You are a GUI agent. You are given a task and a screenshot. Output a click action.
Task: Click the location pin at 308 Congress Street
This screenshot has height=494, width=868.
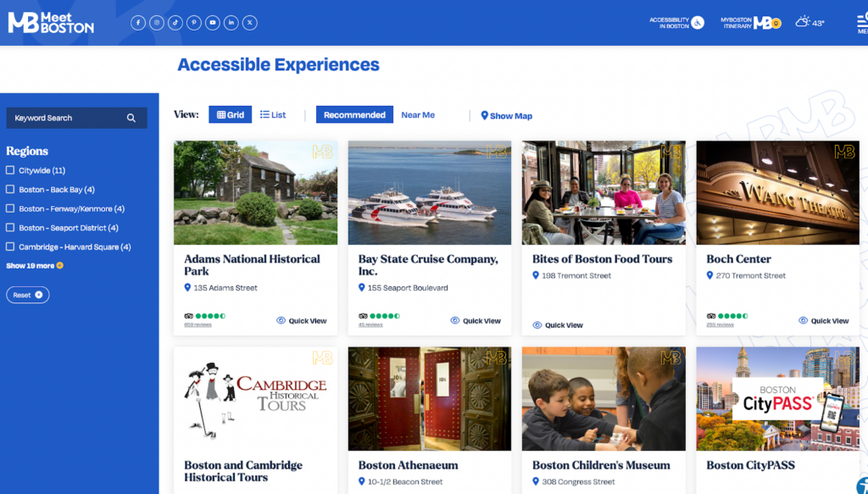click(x=536, y=482)
